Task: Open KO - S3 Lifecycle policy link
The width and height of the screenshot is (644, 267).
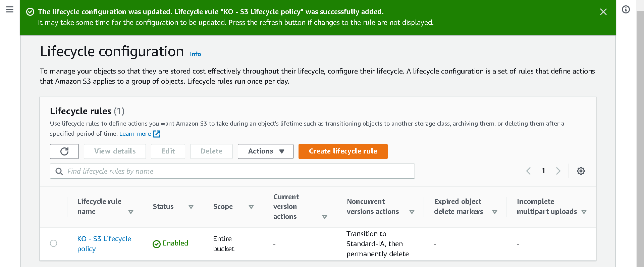Action: pyautogui.click(x=104, y=244)
